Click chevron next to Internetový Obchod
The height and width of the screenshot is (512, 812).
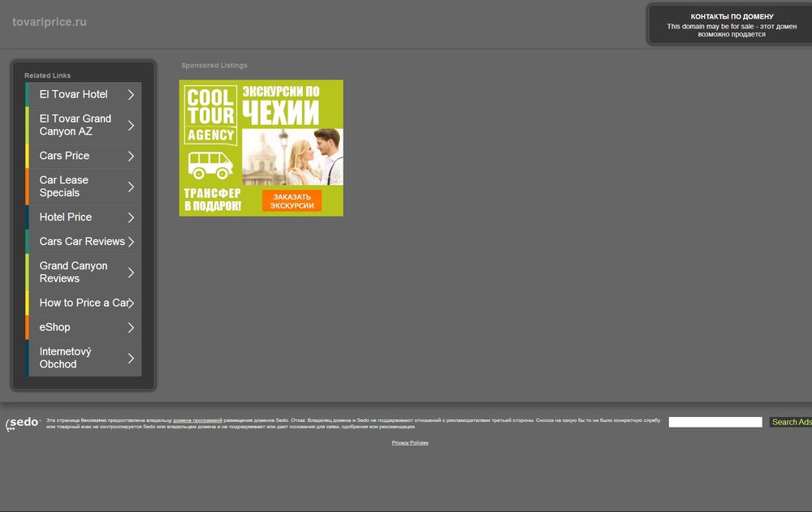[131, 359]
